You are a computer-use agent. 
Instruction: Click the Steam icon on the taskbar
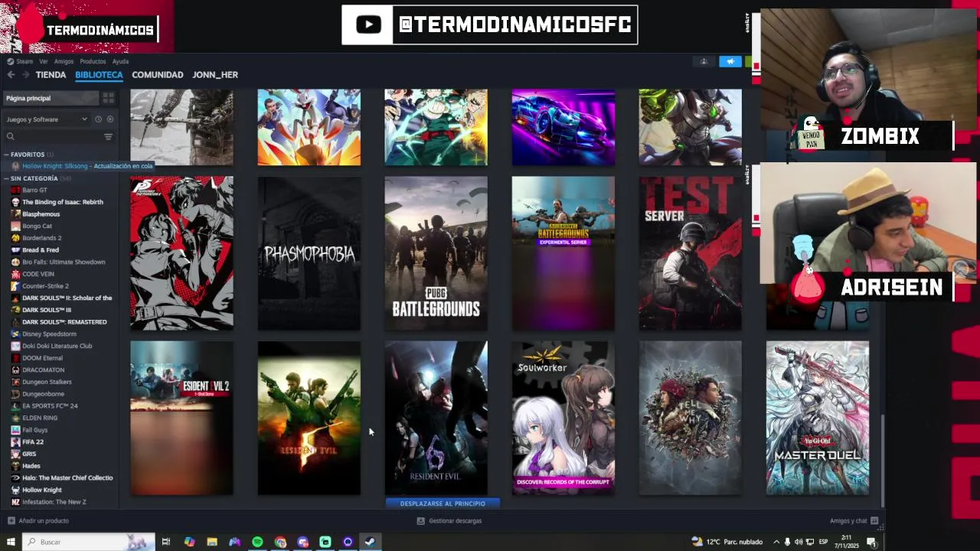[x=370, y=542]
